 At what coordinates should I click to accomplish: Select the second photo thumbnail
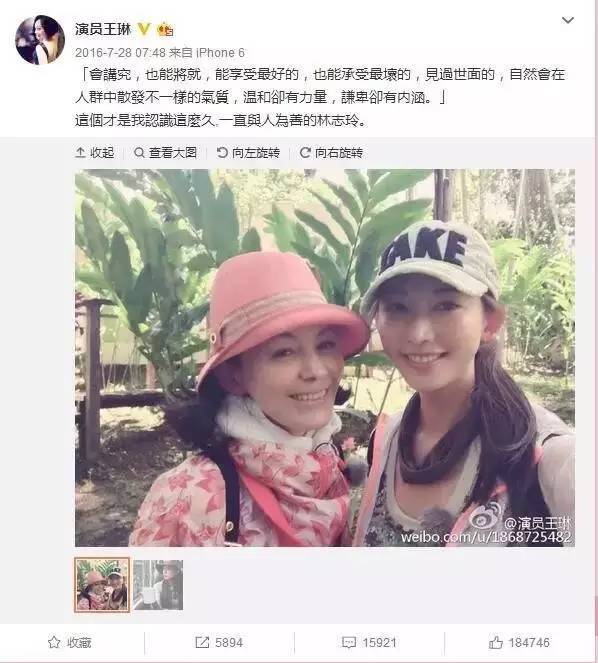tap(158, 585)
